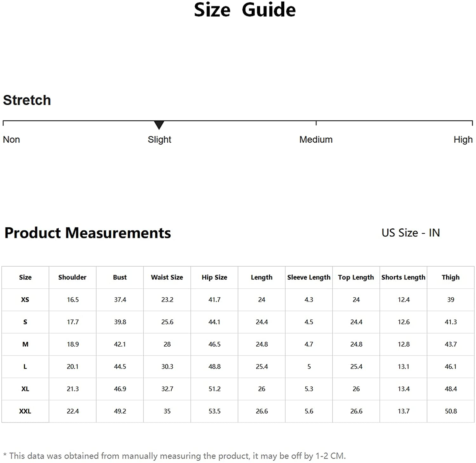Screen dimensions: 476x463
Task: Click the Shorts Length column header
Action: [403, 277]
